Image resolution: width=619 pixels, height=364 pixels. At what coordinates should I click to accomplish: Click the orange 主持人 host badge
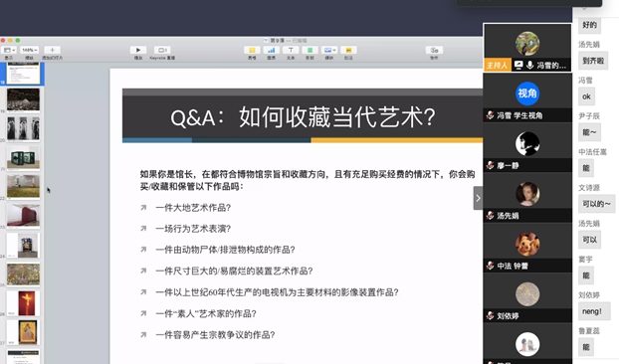[x=497, y=65]
